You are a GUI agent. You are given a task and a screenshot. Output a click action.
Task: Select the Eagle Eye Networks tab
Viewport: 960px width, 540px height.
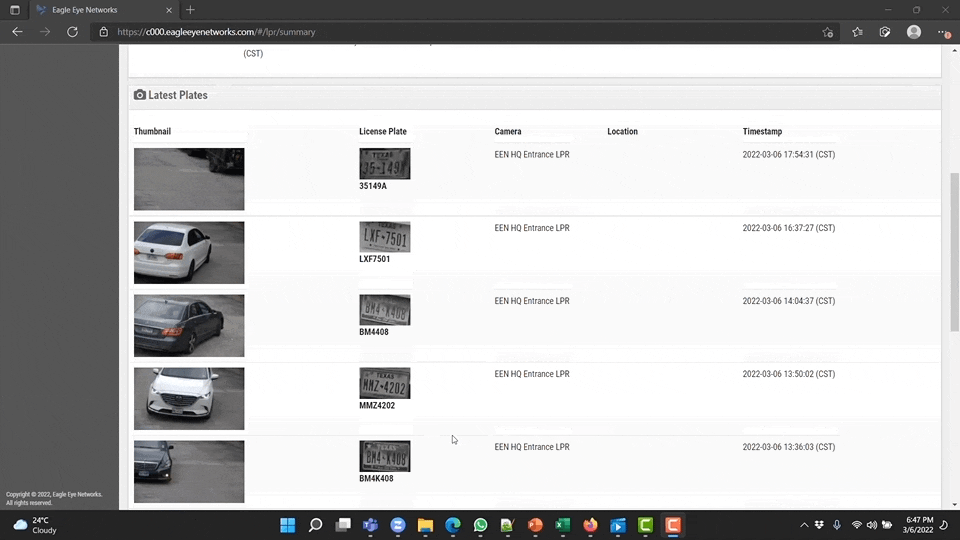pyautogui.click(x=104, y=10)
